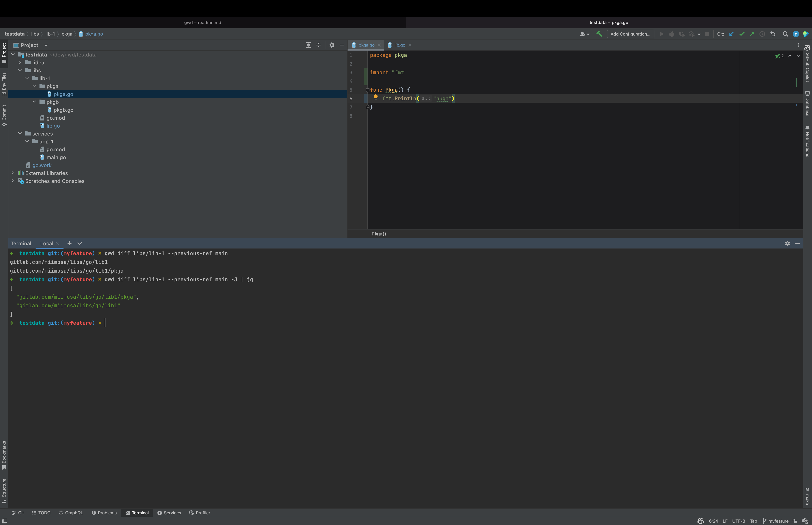
Task: Open the TODO tool window tab
Action: click(41, 513)
